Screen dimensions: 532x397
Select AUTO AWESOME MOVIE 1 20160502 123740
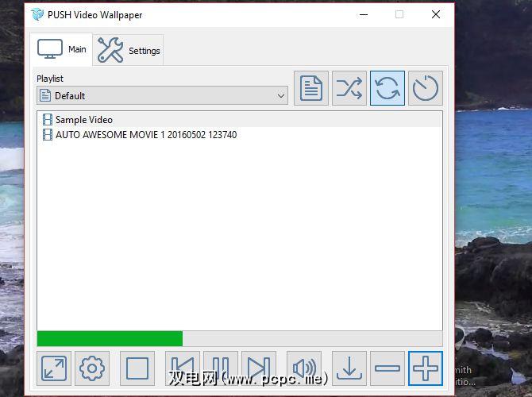240,135
